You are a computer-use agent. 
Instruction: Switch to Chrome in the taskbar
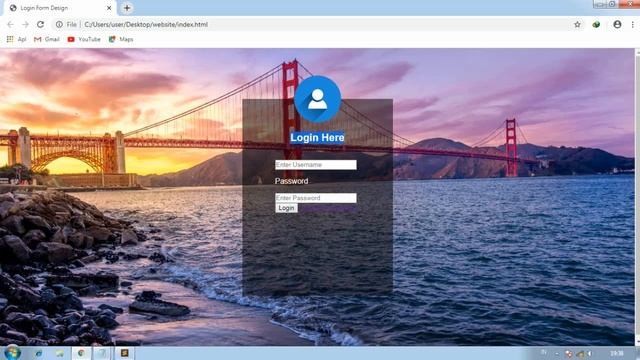(81, 353)
